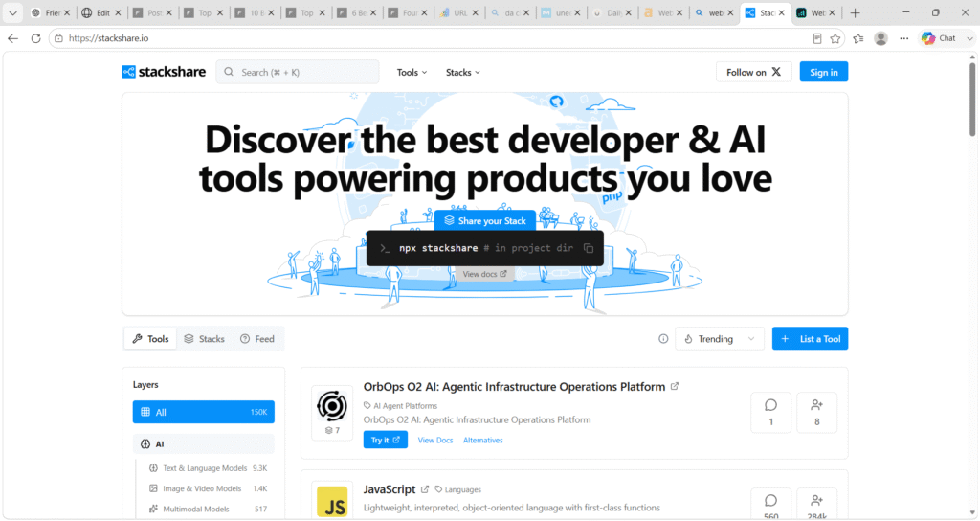This screenshot has width=980, height=521.
Task: Click the Languages tag
Action: (458, 489)
